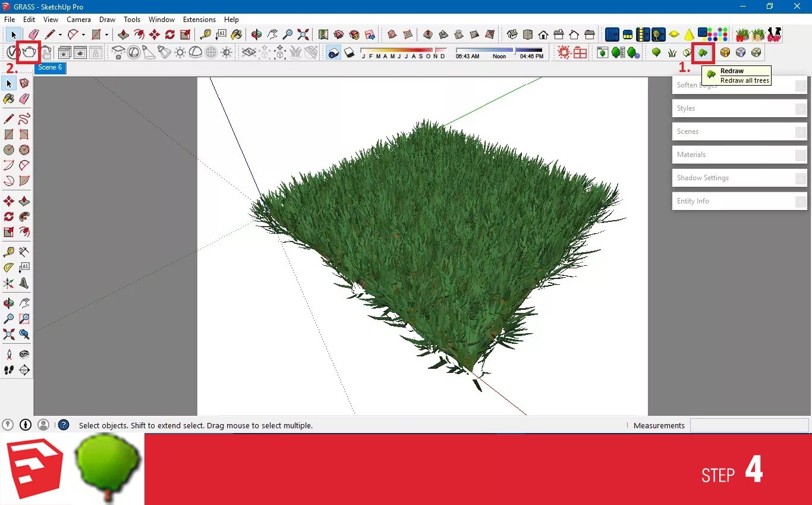Open the Edit menu
Viewport: 812px width, 505px height.
click(x=29, y=20)
